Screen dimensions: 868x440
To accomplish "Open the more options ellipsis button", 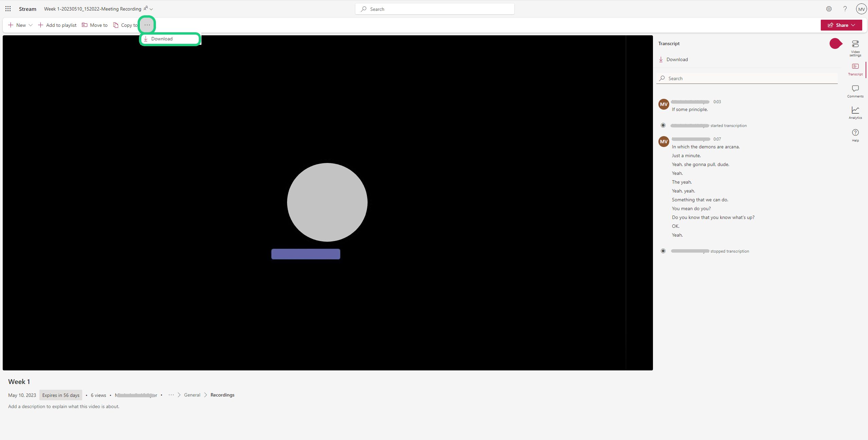I will coord(147,25).
